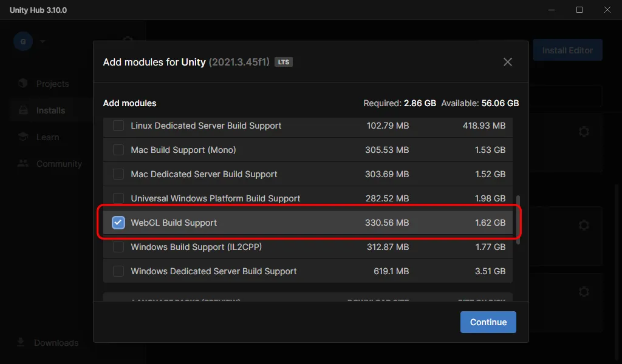Enable Linux Dedicated Server Build Support checkbox
The image size is (622, 364).
coord(118,126)
